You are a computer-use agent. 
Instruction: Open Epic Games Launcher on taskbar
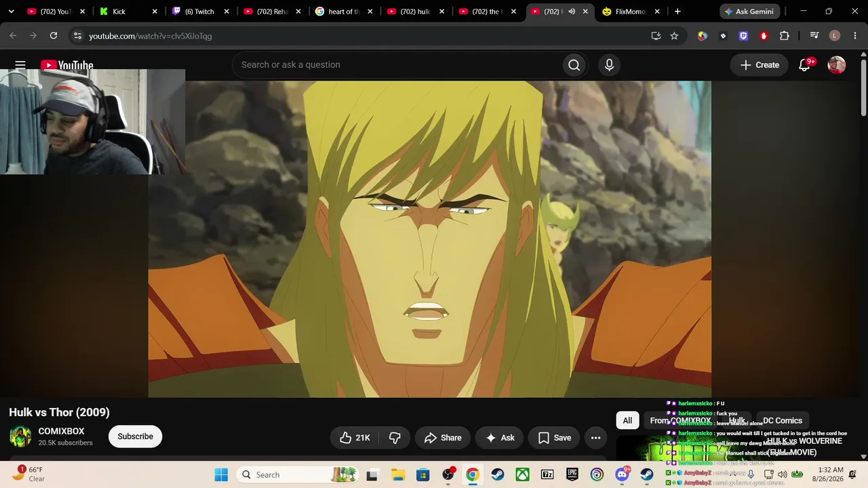(x=572, y=475)
